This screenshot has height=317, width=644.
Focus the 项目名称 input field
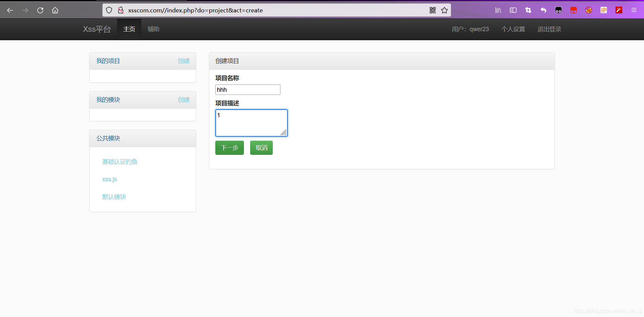pos(248,90)
